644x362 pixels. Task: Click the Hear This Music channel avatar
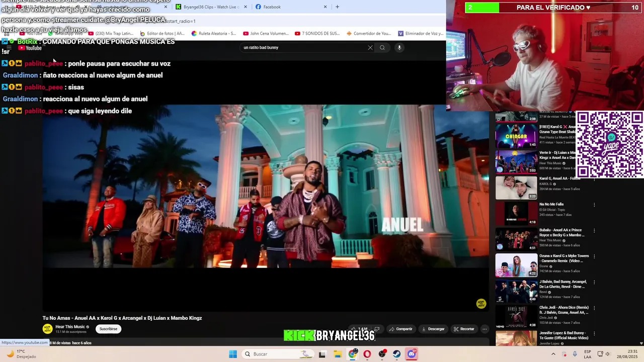pyautogui.click(x=47, y=329)
